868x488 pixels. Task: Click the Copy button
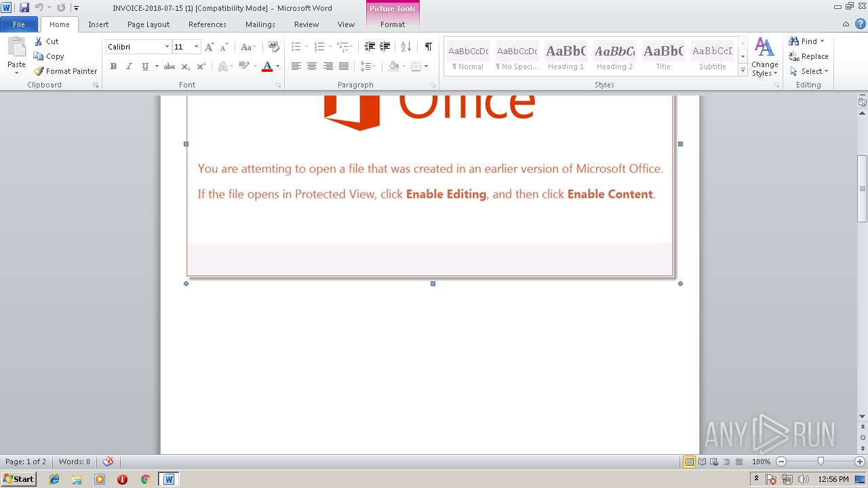point(49,56)
